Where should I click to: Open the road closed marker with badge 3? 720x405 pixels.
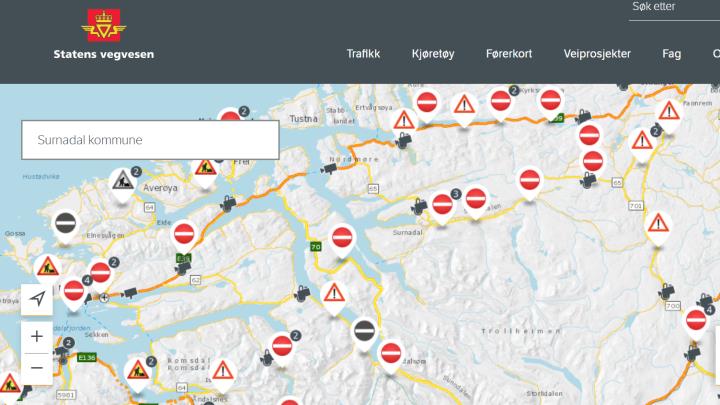click(443, 207)
